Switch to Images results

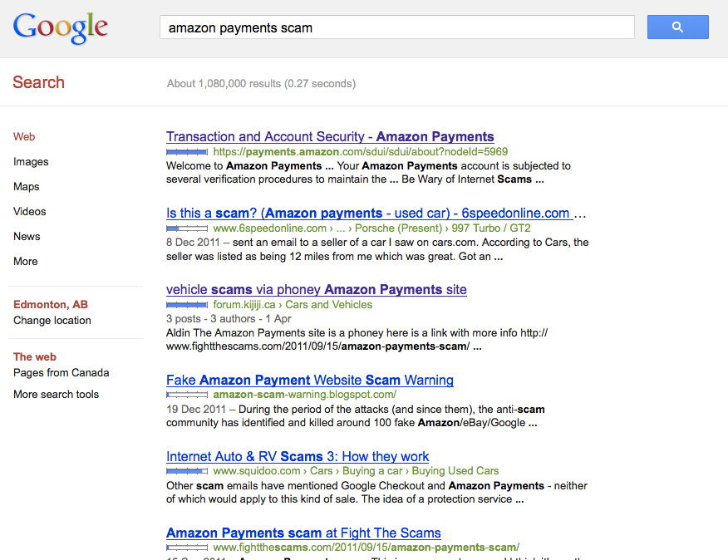coord(31,161)
